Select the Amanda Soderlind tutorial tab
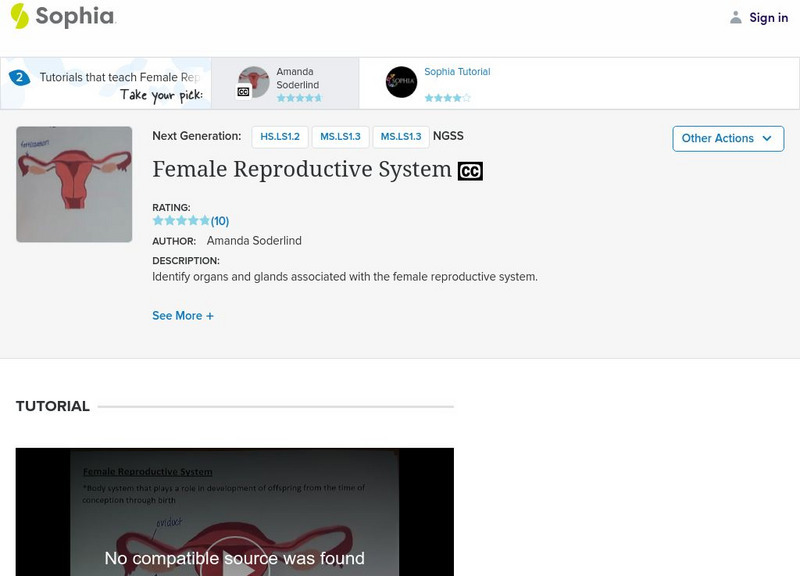Screen dimensions: 800x576 click(285, 83)
